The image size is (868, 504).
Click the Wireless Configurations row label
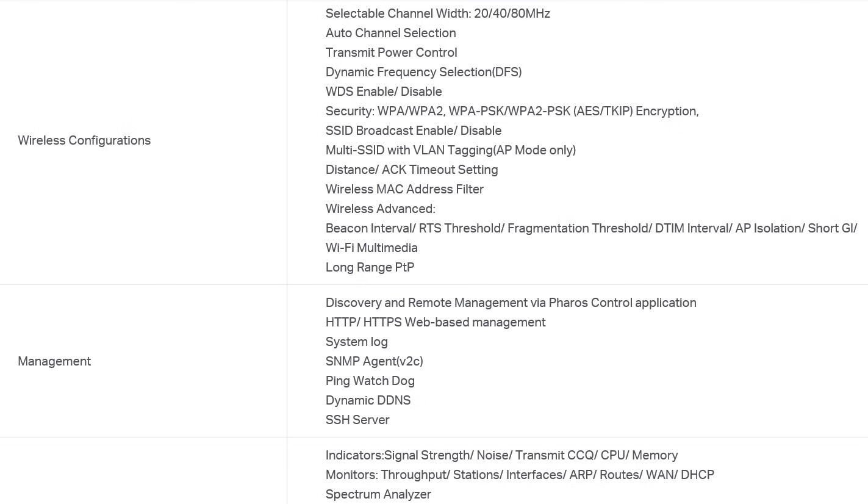click(x=84, y=140)
